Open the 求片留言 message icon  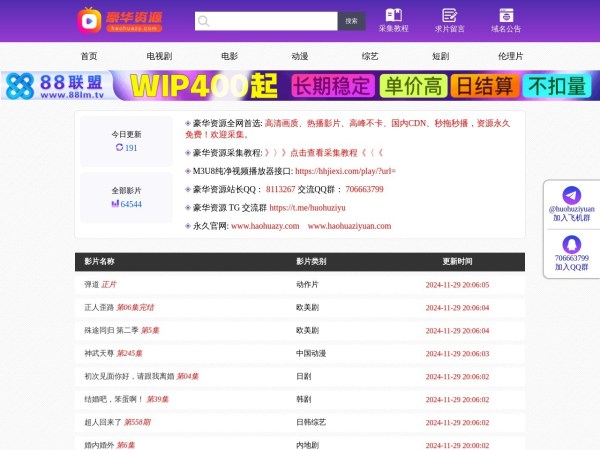click(449, 15)
